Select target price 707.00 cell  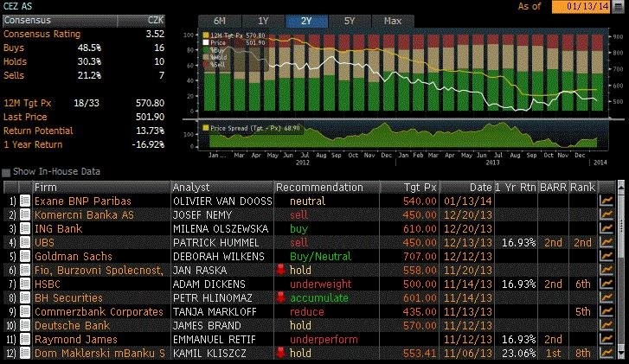point(420,256)
